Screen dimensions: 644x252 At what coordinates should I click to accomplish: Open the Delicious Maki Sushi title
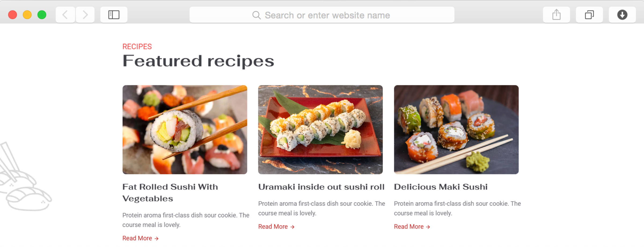(441, 187)
